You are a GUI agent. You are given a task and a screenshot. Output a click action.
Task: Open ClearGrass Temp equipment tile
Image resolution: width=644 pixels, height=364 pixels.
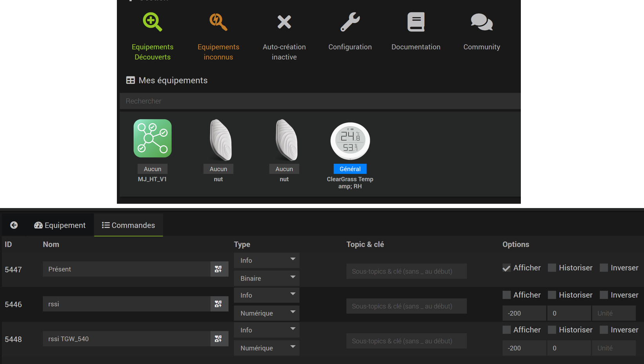(350, 141)
